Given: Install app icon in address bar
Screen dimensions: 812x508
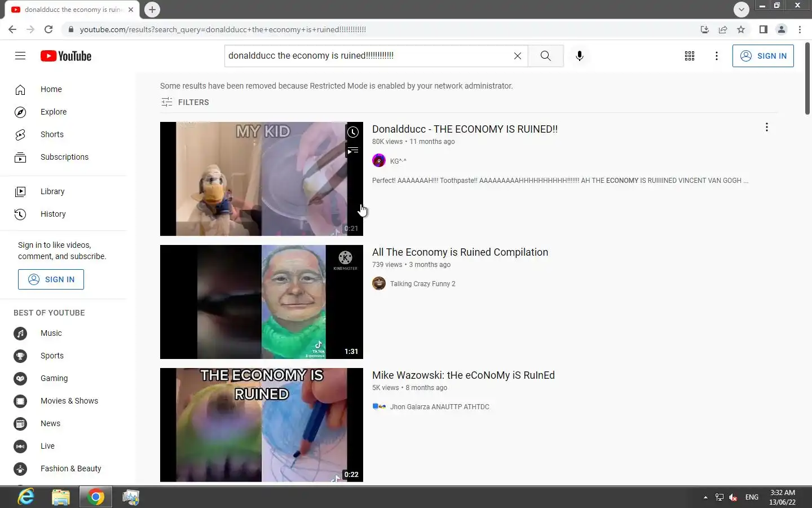Looking at the screenshot, I should click(704, 29).
